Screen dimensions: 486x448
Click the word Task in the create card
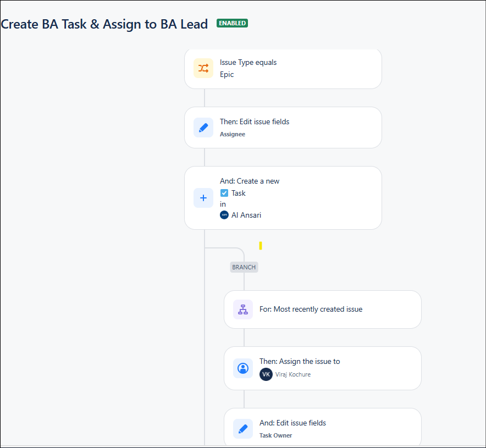pos(239,193)
